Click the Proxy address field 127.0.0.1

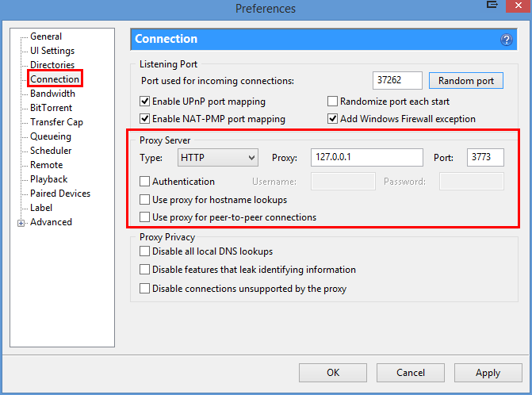click(x=367, y=158)
